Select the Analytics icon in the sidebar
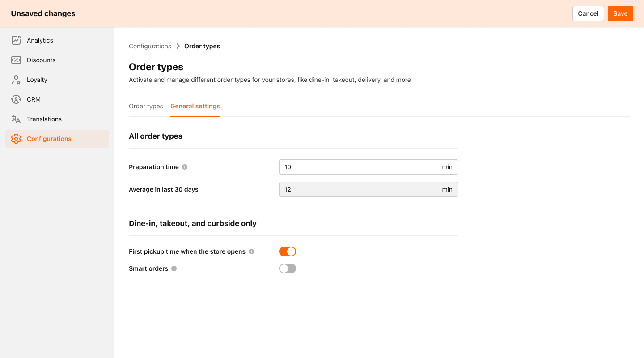The height and width of the screenshot is (358, 644). click(x=16, y=40)
